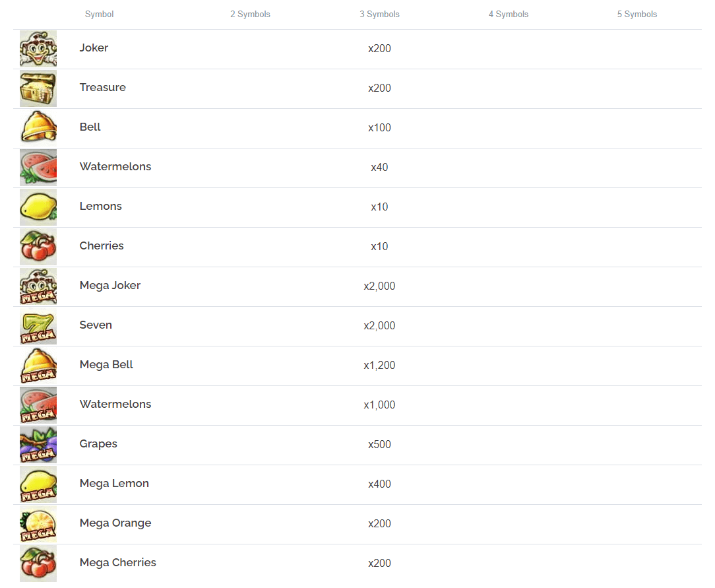This screenshot has width=715, height=588.
Task: Select the 'Cherries' row label
Action: 102,245
